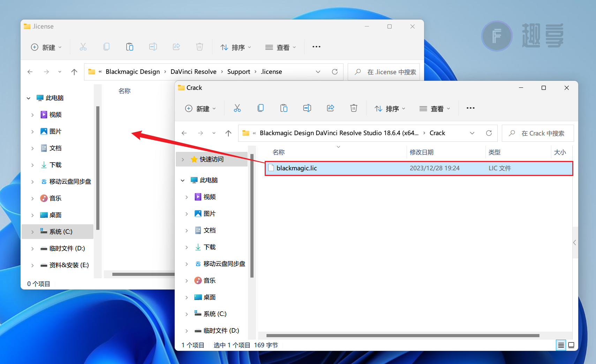The image size is (596, 364).
Task: Refresh the .license folder view
Action: 335,72
